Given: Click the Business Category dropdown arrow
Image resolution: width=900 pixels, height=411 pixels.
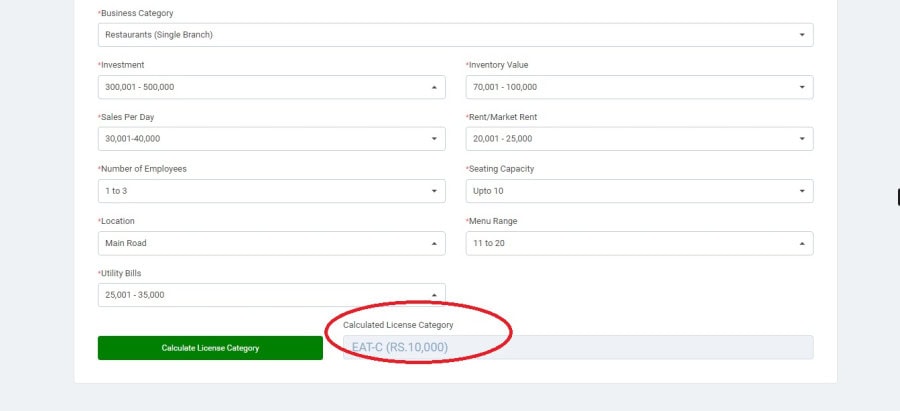Looking at the screenshot, I should 802,35.
